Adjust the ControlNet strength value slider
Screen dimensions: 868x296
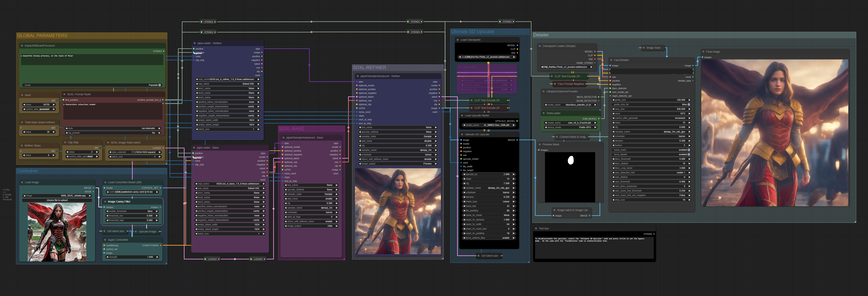click(x=132, y=257)
